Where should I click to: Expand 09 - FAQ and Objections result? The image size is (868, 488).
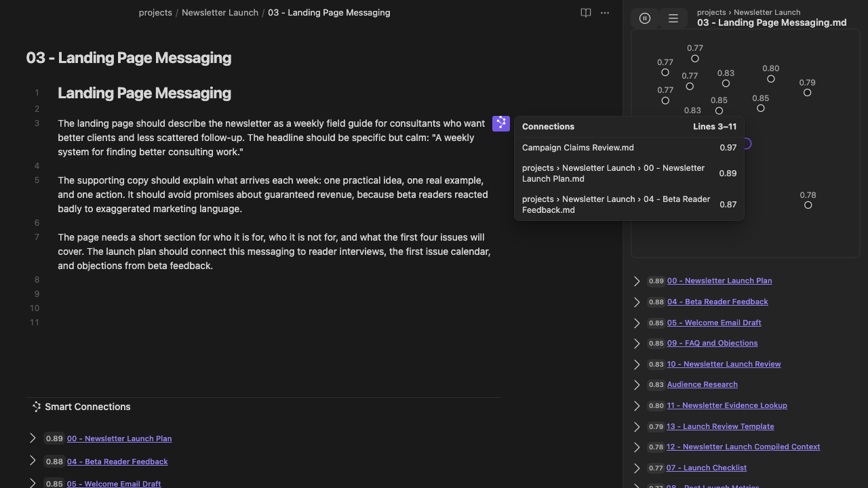point(637,344)
